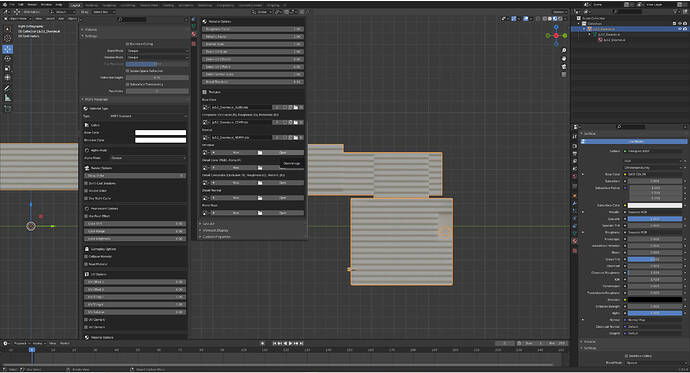The height and width of the screenshot is (373, 690).
Task: Collapse the Surface panel in properties
Action: coord(588,134)
